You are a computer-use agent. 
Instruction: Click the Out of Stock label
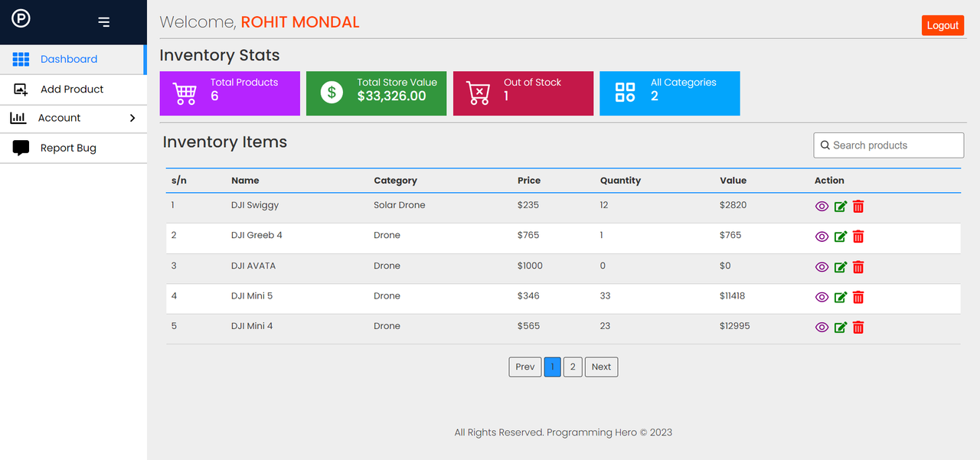(532, 82)
